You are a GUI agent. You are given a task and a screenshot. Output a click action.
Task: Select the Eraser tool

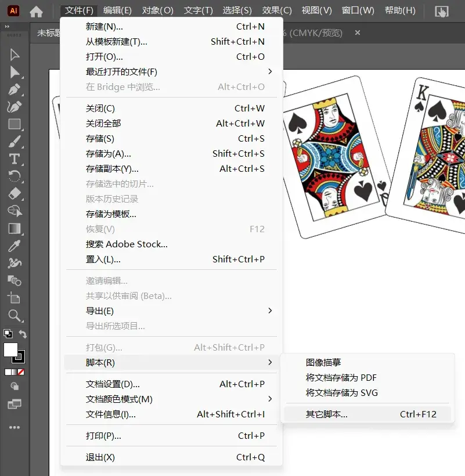[15, 193]
